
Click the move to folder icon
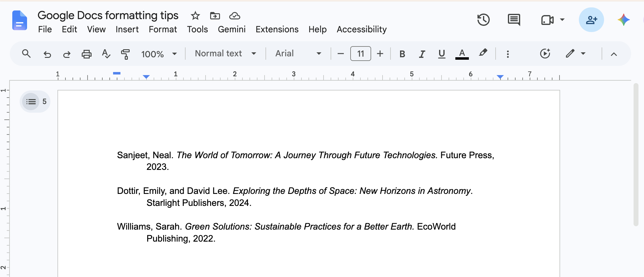(x=215, y=15)
